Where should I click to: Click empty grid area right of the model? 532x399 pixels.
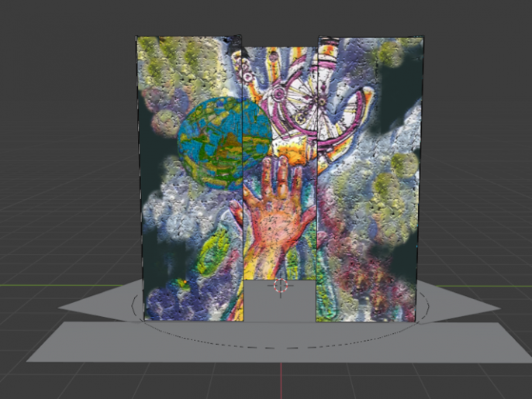[x=481, y=232]
